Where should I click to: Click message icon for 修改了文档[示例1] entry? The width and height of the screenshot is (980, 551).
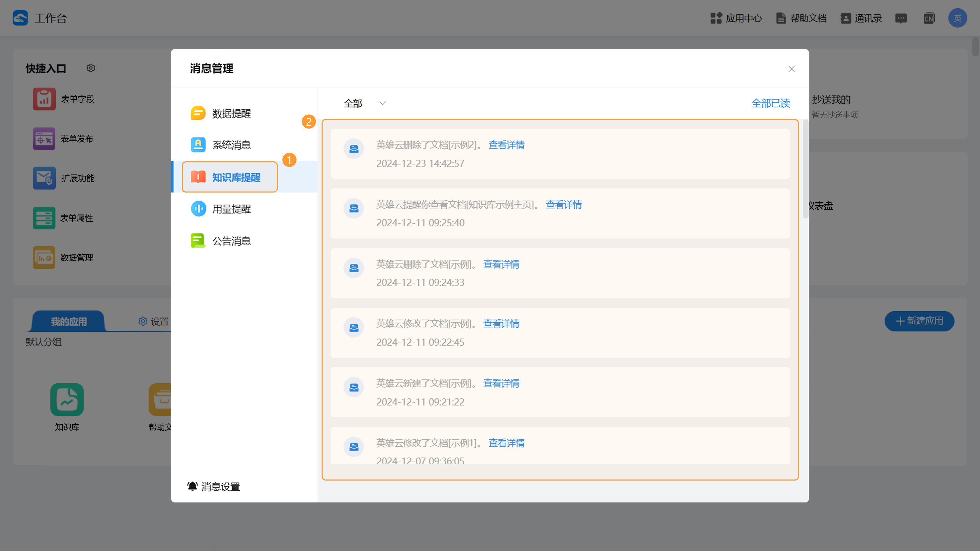(x=354, y=447)
